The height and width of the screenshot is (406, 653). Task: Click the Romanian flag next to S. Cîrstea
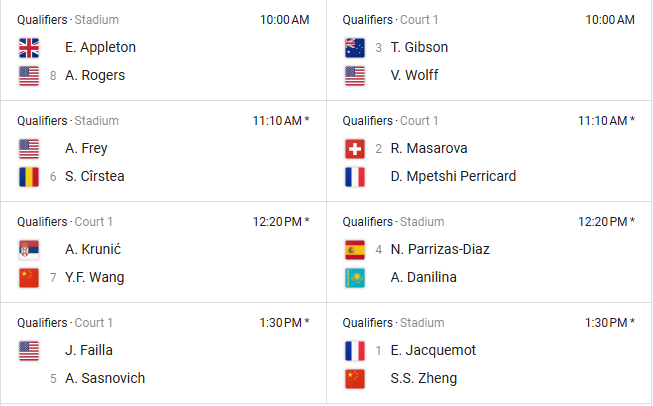[28, 176]
